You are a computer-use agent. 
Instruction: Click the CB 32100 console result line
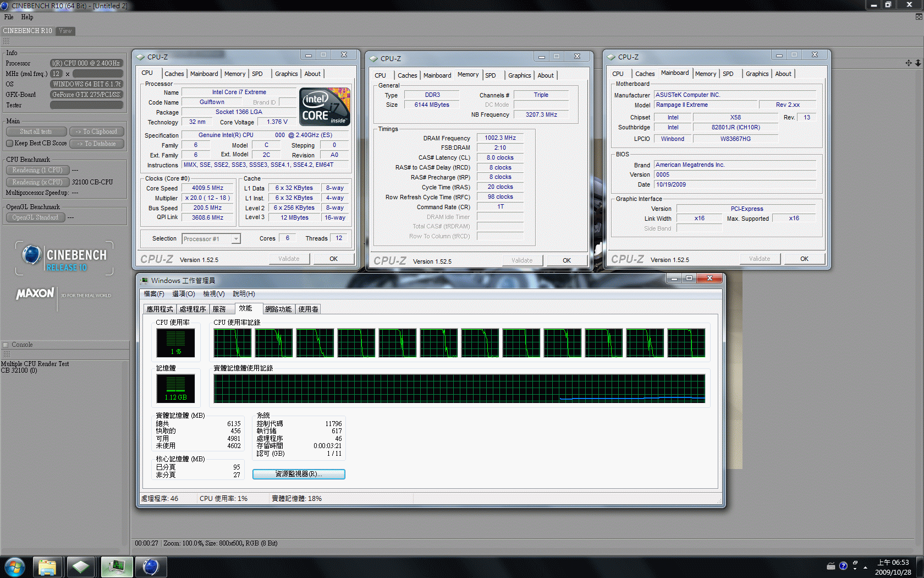point(19,371)
